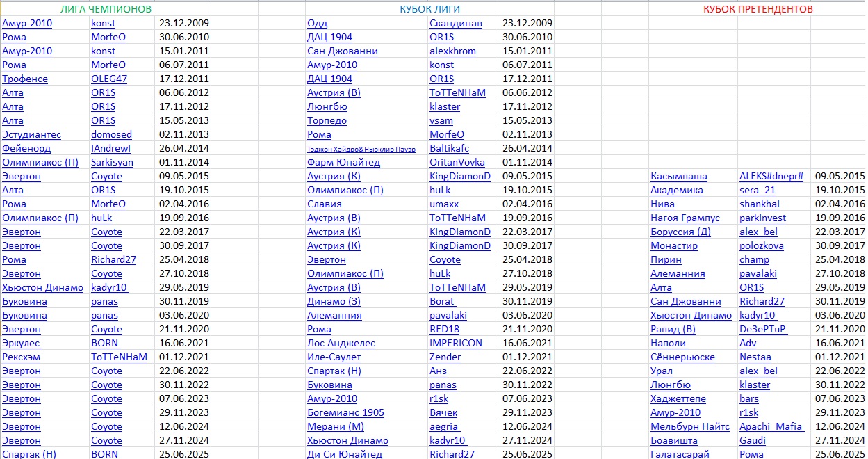The image size is (868, 459).
Task: Click the Вячек manager link
Action: (443, 412)
